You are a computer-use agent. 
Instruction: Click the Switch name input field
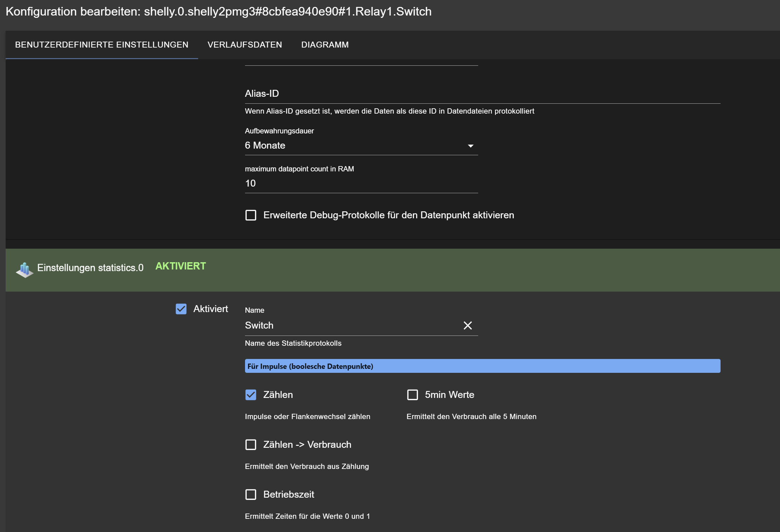tap(349, 325)
